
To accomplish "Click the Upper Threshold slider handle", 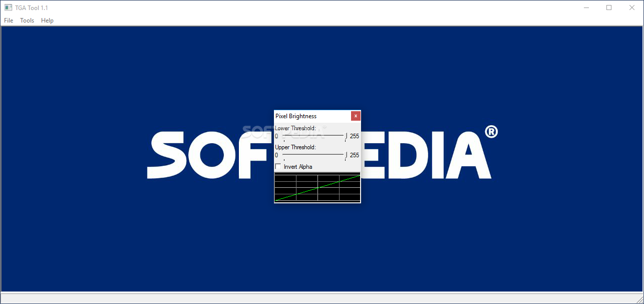I will tap(346, 155).
